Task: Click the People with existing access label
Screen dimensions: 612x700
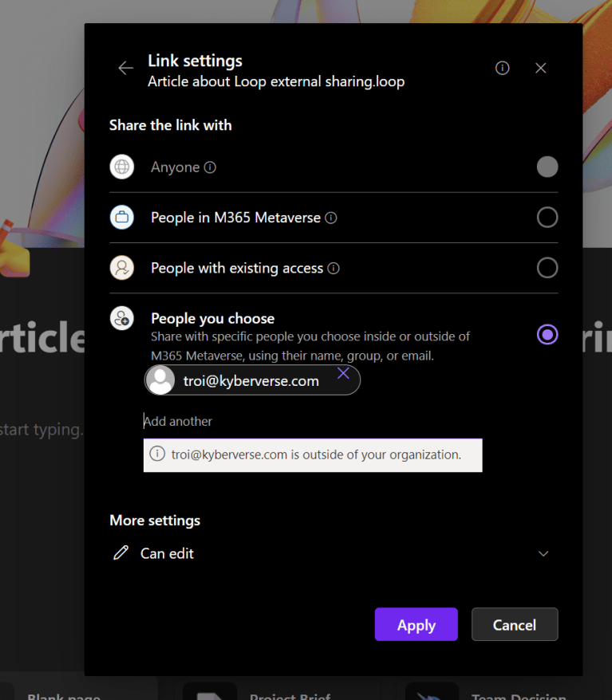Action: coord(237,269)
